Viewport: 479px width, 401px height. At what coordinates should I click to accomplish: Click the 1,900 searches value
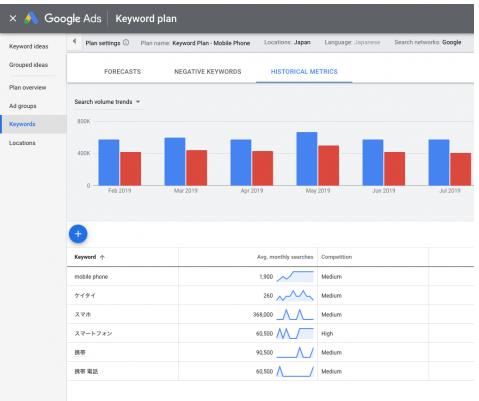click(266, 277)
